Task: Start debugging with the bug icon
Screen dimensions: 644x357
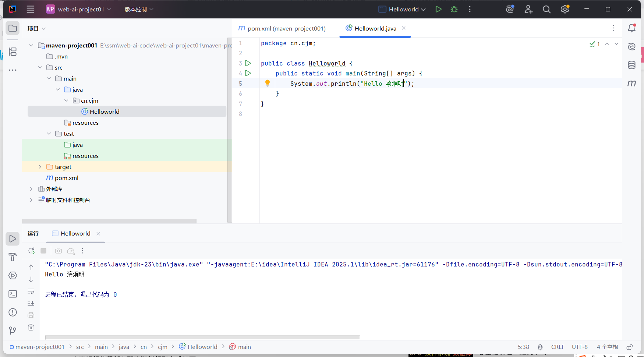Action: [454, 10]
